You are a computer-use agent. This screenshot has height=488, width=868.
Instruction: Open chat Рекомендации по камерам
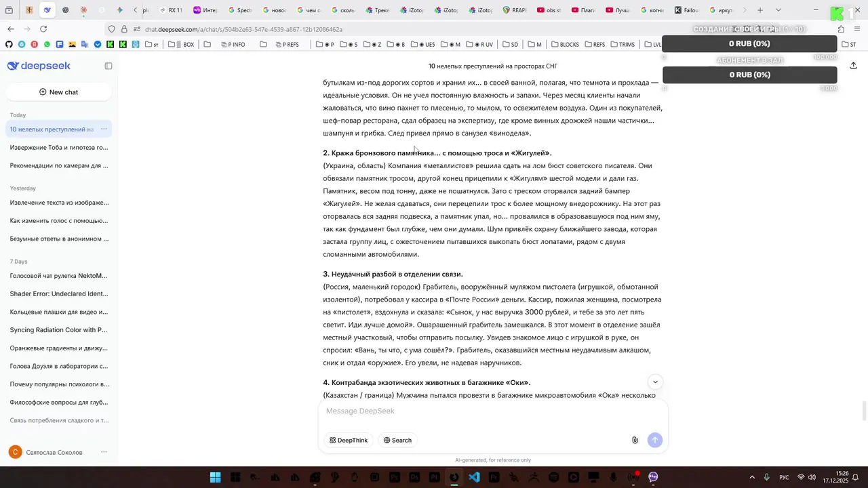point(59,165)
